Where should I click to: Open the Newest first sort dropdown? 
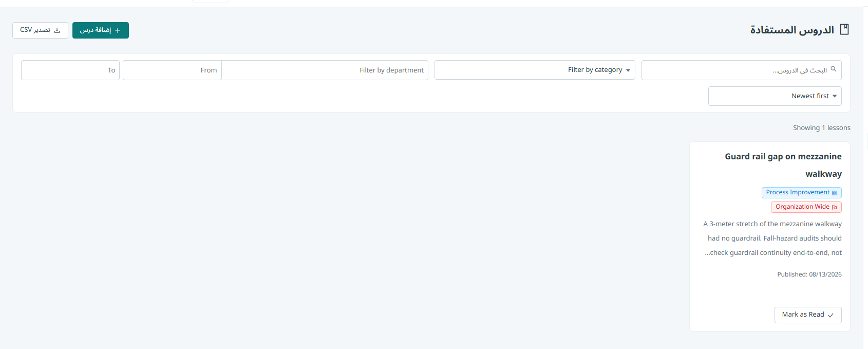point(775,96)
